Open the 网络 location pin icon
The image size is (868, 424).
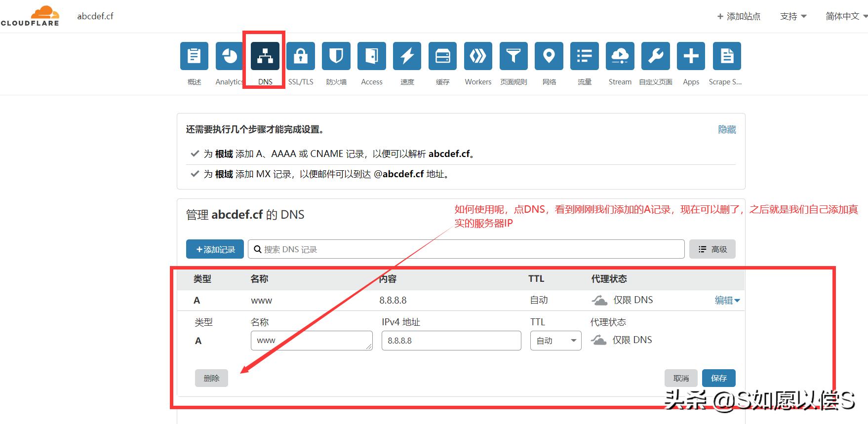(549, 56)
